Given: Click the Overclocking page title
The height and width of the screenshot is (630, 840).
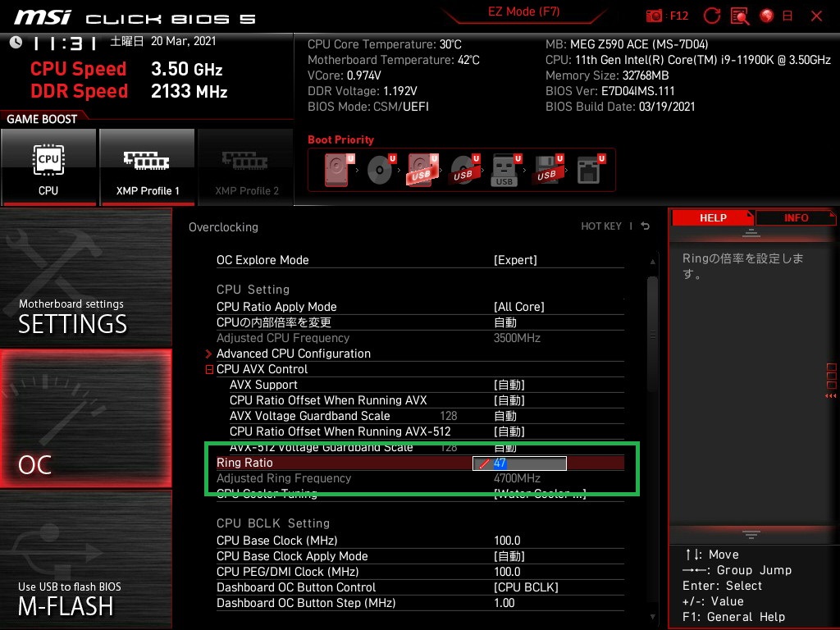Looking at the screenshot, I should point(223,226).
